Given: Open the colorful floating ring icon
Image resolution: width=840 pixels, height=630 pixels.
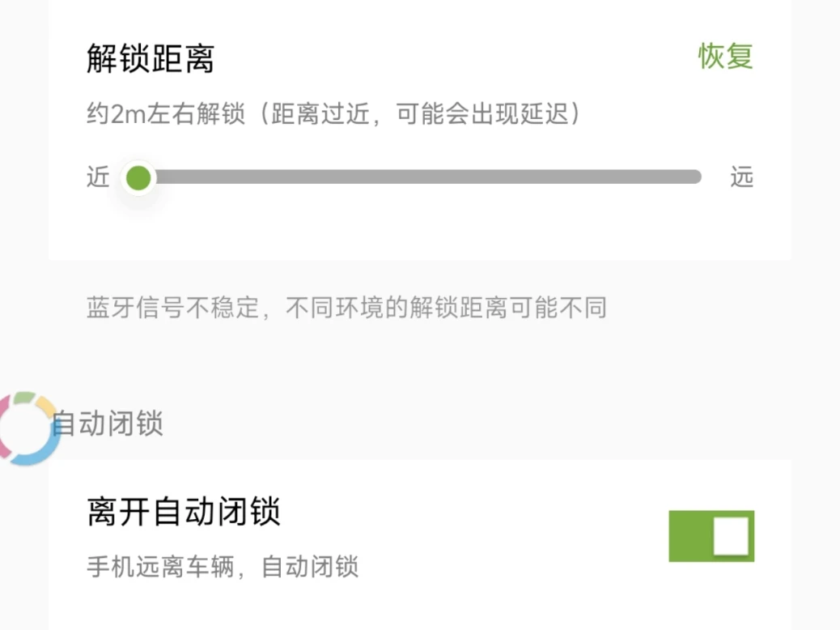Looking at the screenshot, I should pos(26,428).
